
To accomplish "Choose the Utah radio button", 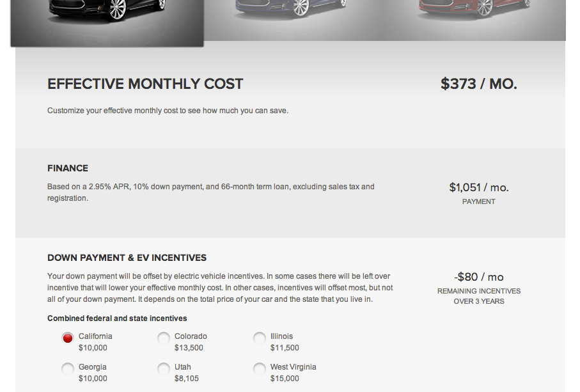I will (164, 368).
